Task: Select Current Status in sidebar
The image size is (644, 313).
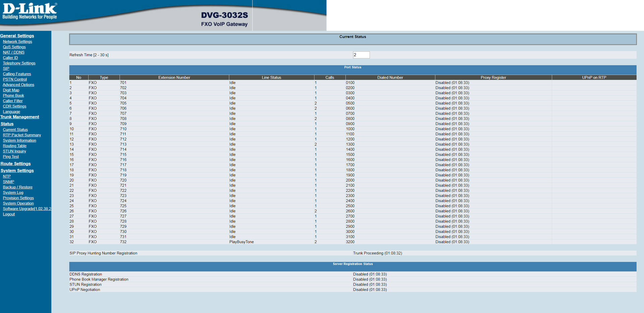Action: pyautogui.click(x=15, y=130)
